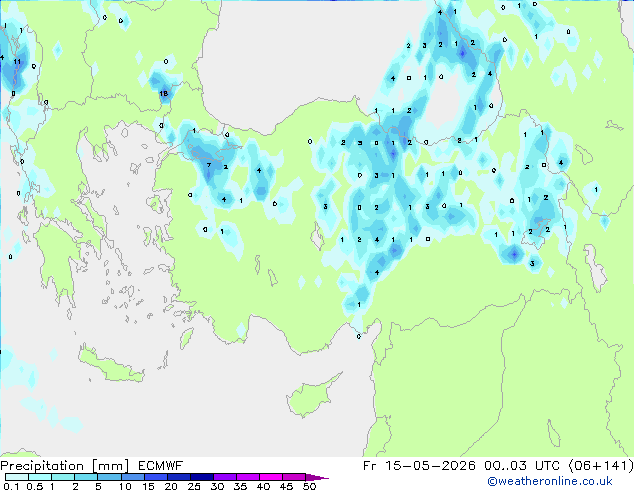The height and width of the screenshot is (490, 634).
Task: Pick the 35–40 mm purple legend box
Action: pyautogui.click(x=248, y=477)
